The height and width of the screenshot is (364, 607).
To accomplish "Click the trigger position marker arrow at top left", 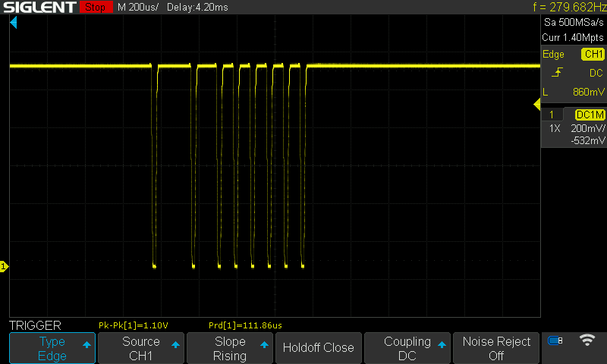I will pos(14,23).
